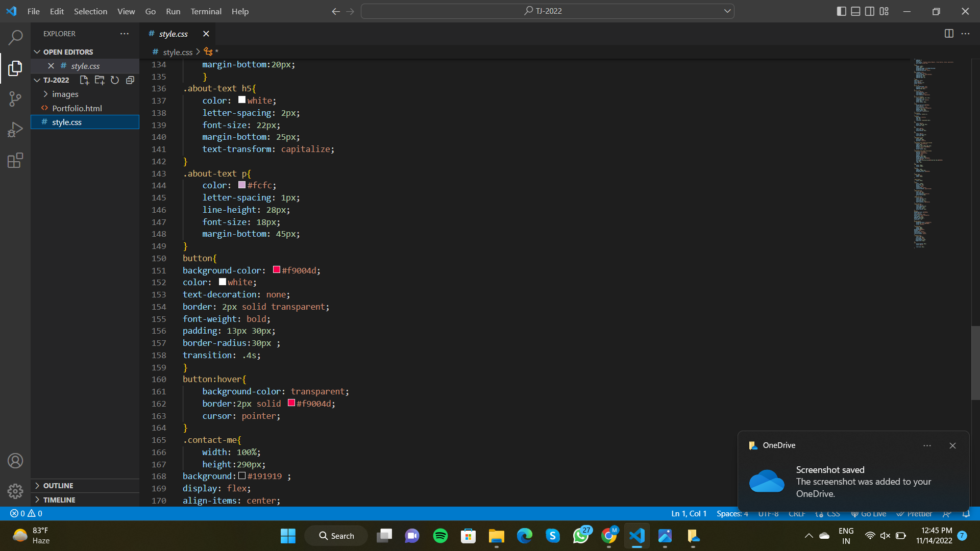Screen dimensions: 980x551
Task: Toggle the secondary side bar layout button
Action: (x=870, y=11)
